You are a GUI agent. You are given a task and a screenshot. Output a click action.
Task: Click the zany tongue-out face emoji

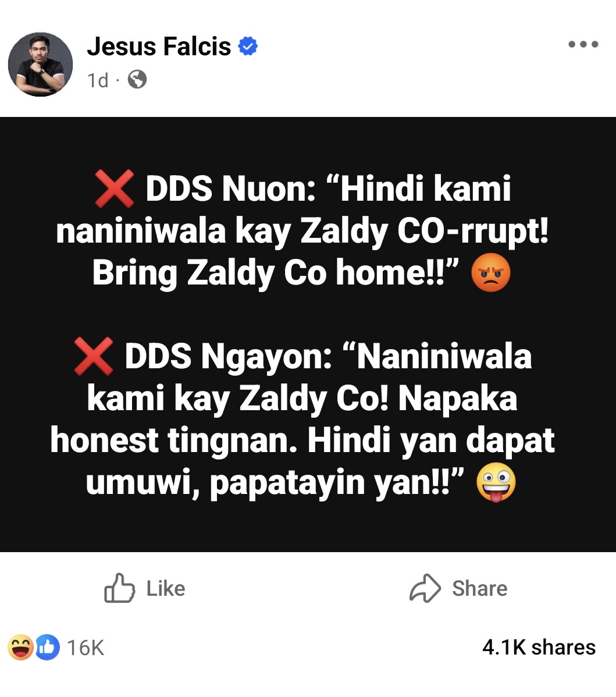496,484
